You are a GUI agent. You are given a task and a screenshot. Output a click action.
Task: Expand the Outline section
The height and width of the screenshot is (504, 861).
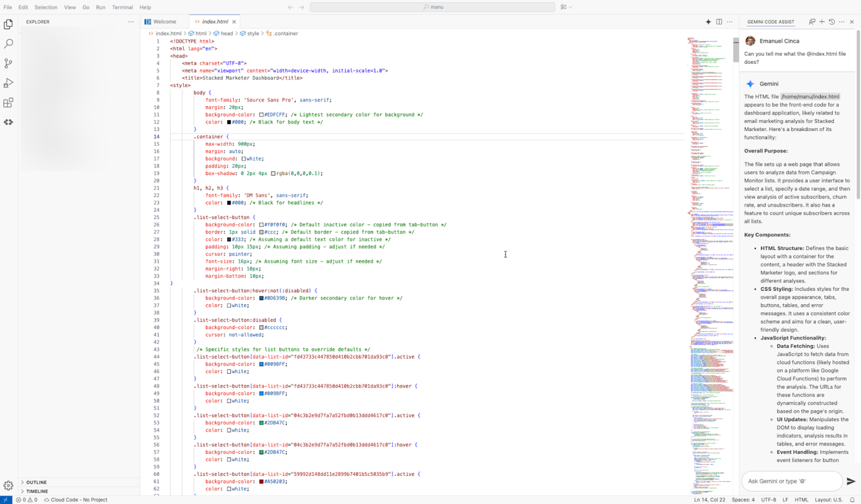click(x=36, y=482)
